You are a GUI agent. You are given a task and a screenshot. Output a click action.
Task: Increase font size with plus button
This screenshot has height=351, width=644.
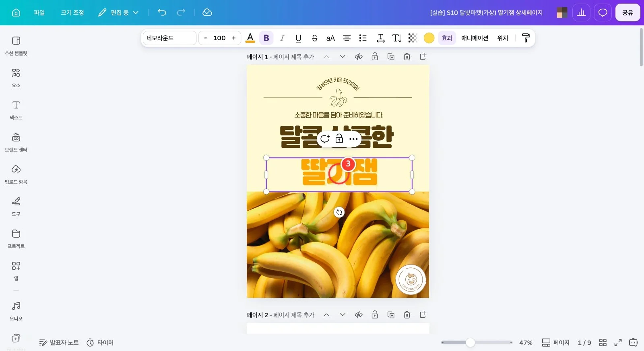234,38
